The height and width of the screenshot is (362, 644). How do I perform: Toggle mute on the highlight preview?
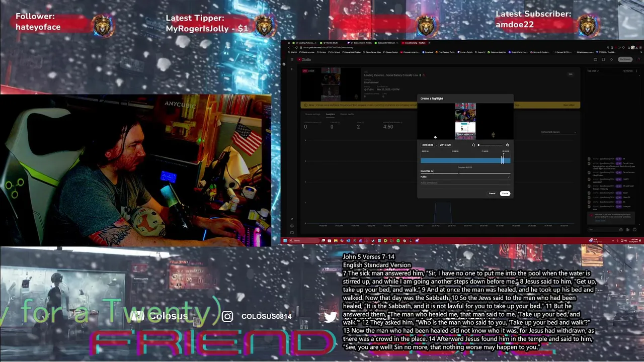[x=435, y=137]
